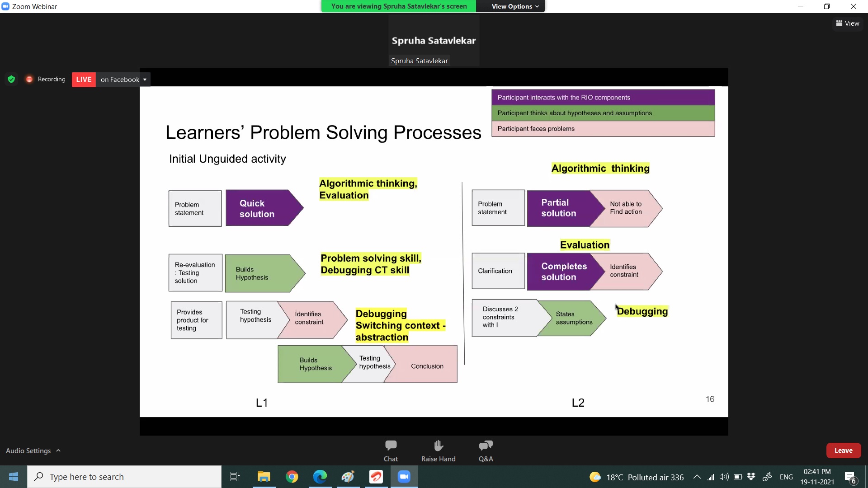Click the Raise Hand icon
Screen dimensions: 868x488
tap(438, 446)
